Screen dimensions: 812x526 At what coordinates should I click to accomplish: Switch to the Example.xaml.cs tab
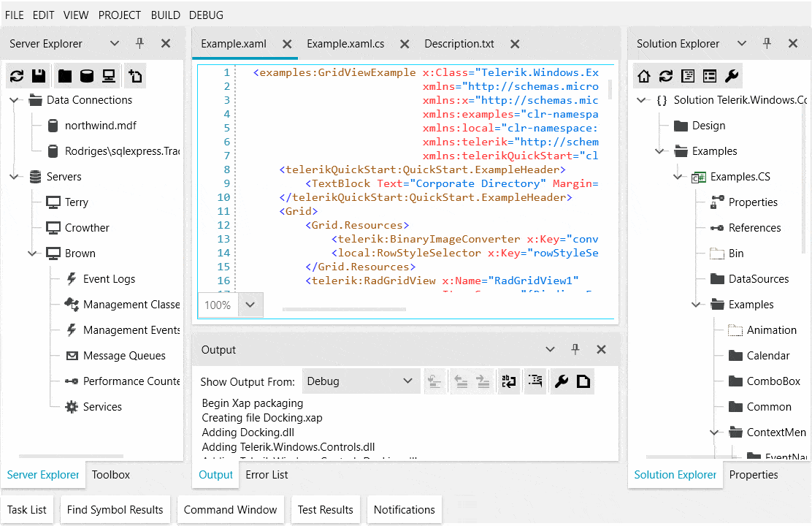pyautogui.click(x=345, y=44)
